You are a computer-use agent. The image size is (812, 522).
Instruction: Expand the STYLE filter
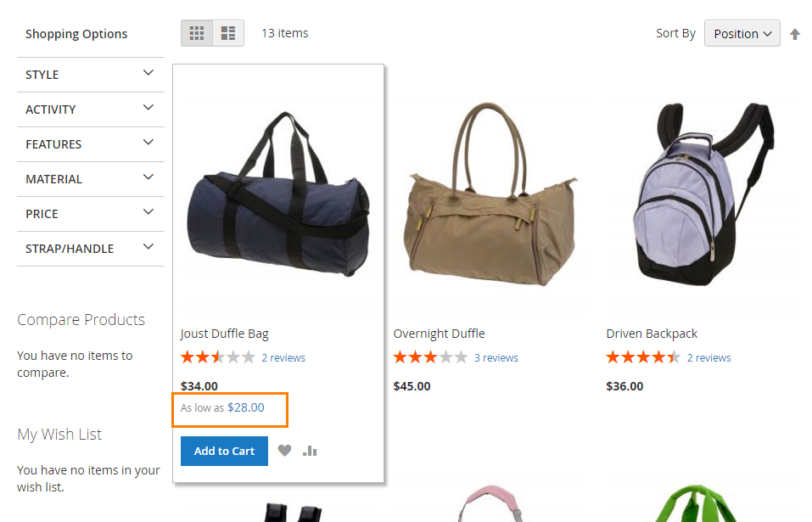tap(91, 75)
